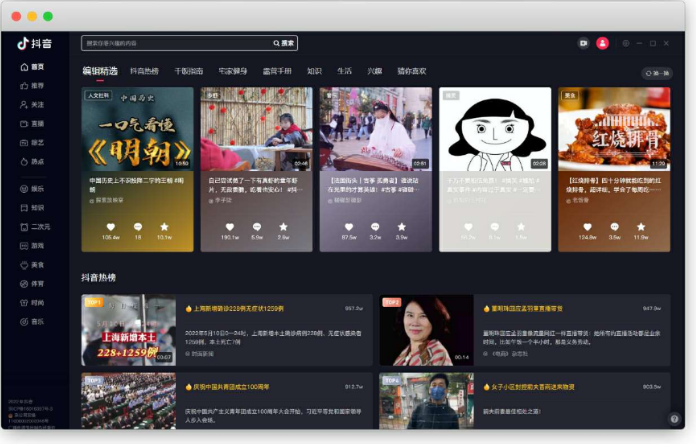The image size is (696, 444).
Task: Like the 《明朝》 video with heart icon
Action: click(110, 227)
